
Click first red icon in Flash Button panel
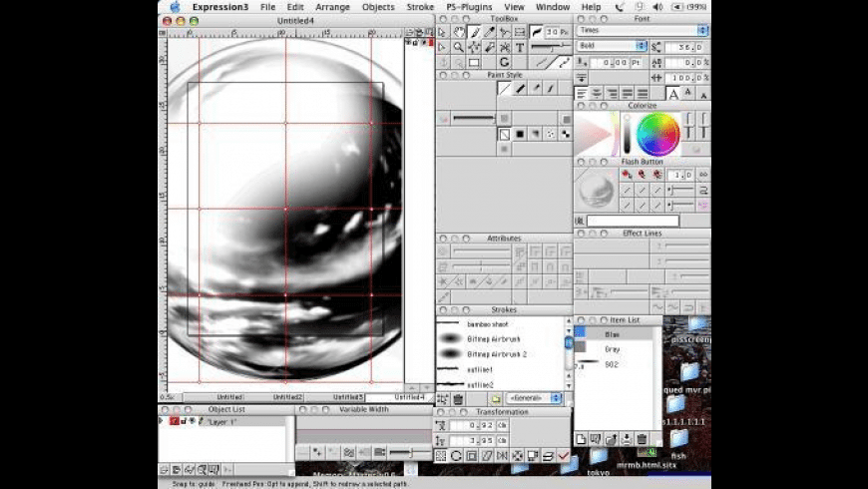(x=627, y=175)
